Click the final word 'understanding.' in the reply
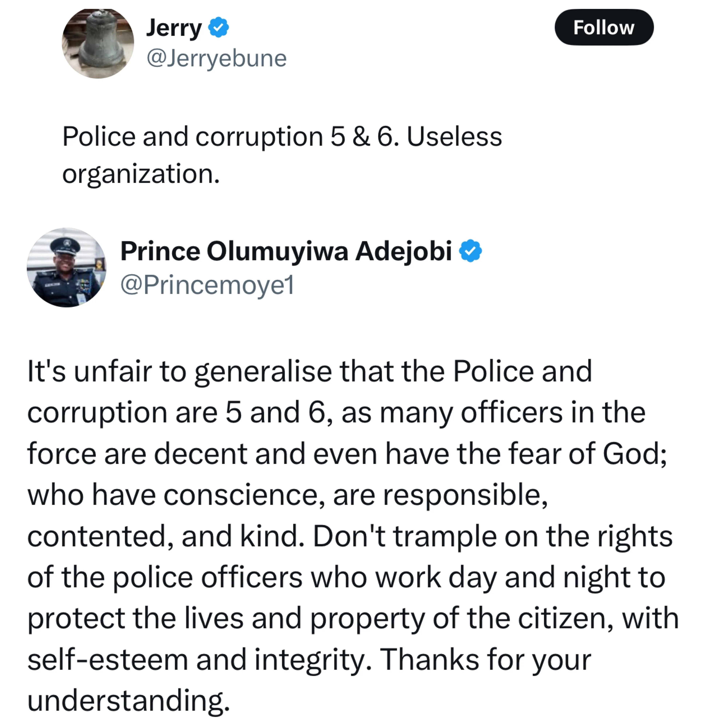 tap(128, 701)
